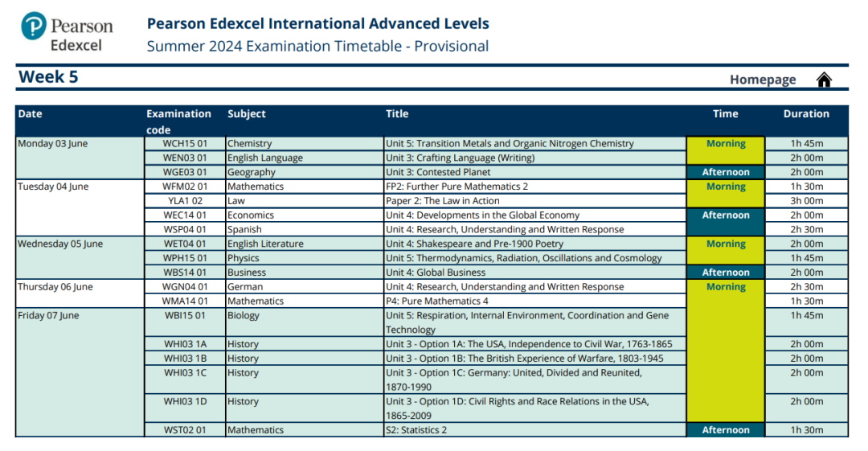Screen dimensions: 868x451
Task: Click title Unit 3: Contested Planet
Action: 438,172
